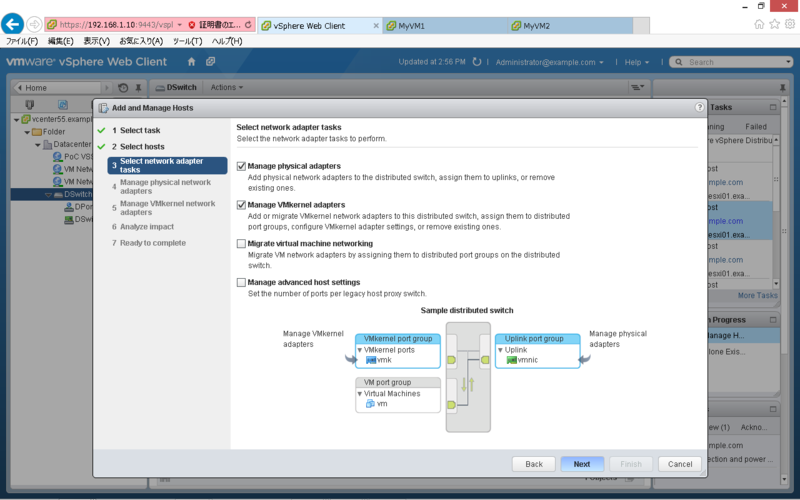This screenshot has width=800, height=500.
Task: Minimize the Tasks panel with its square icon
Action: [x=773, y=107]
